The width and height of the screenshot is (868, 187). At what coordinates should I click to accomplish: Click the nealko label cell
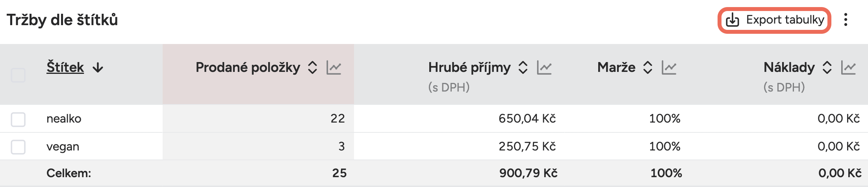pyautogui.click(x=64, y=119)
